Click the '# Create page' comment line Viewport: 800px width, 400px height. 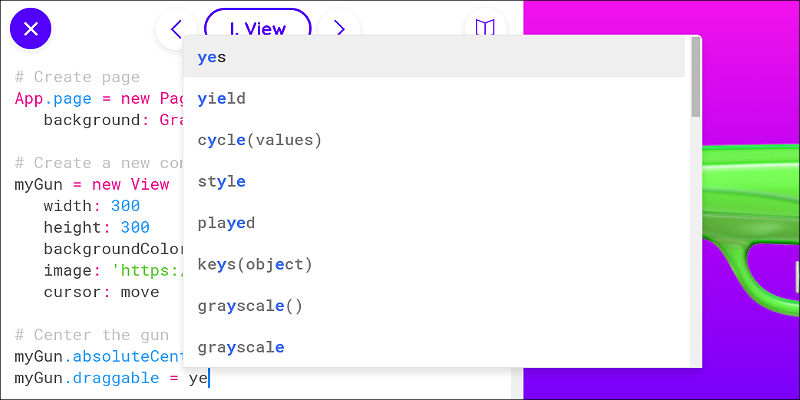pos(77,77)
